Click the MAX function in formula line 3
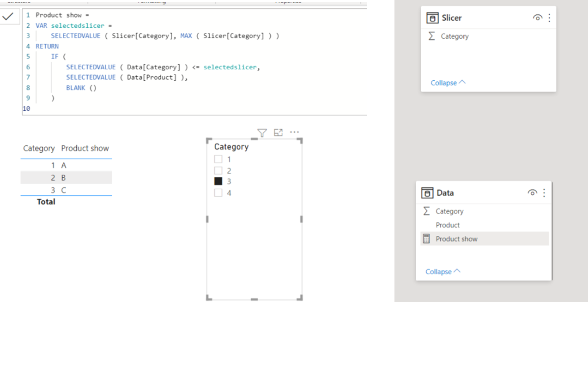 (x=186, y=36)
